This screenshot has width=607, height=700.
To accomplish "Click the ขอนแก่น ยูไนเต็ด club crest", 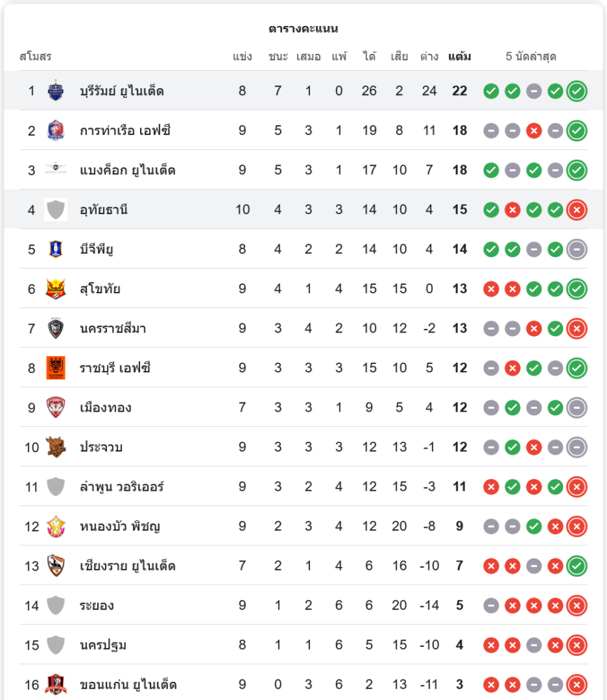I will (x=56, y=685).
